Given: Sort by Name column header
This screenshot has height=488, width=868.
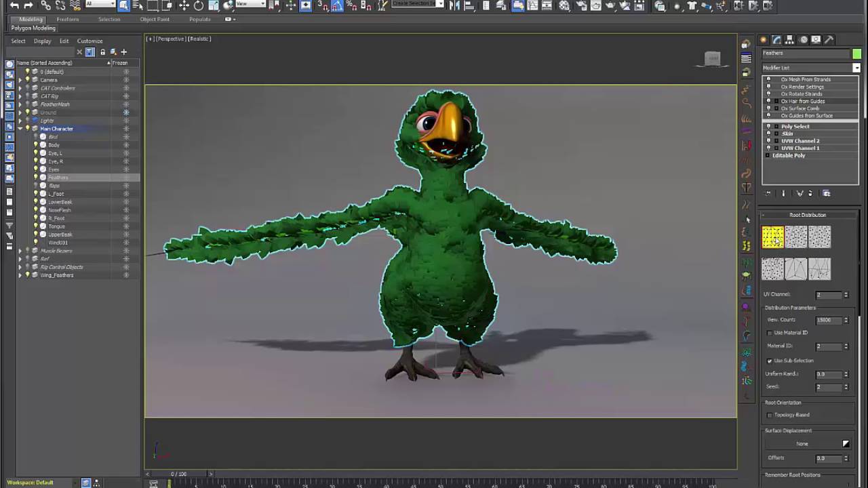Looking at the screenshot, I should pos(62,63).
